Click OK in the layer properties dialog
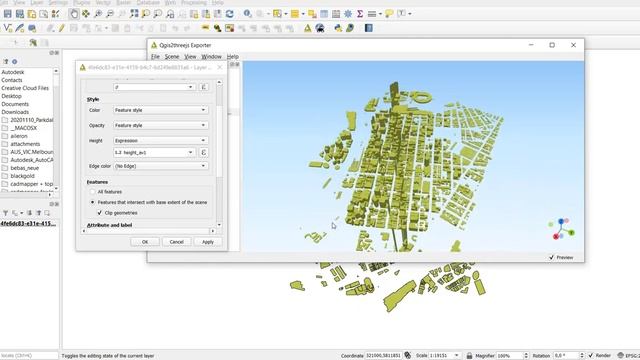640x360 pixels. 145,242
